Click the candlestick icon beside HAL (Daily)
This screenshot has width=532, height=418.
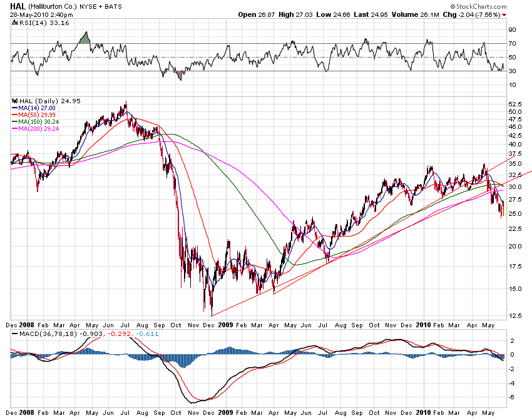[14, 101]
